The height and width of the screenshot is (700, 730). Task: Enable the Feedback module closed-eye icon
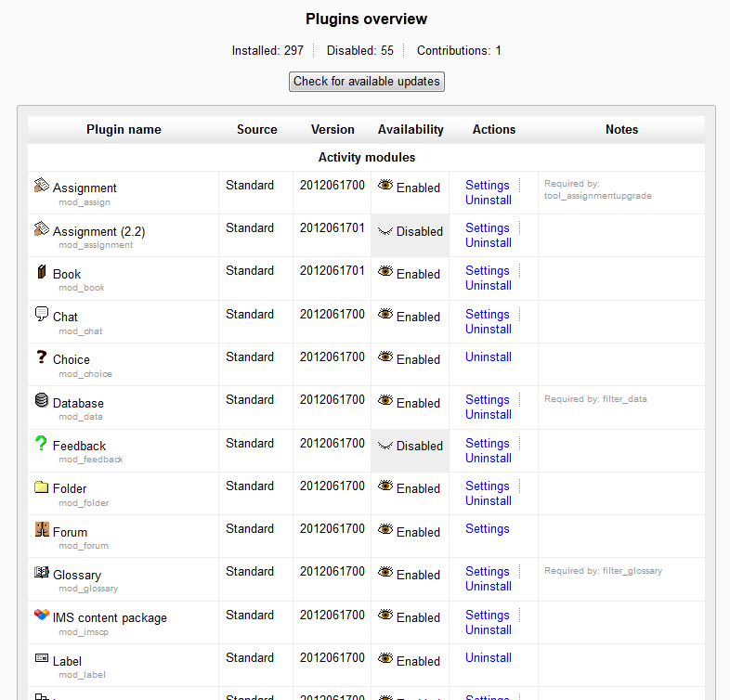click(x=385, y=446)
